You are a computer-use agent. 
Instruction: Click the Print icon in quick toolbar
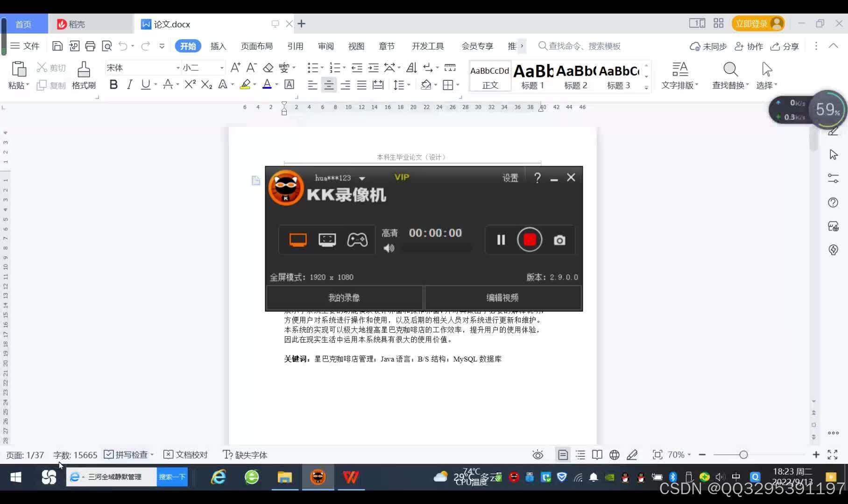90,46
